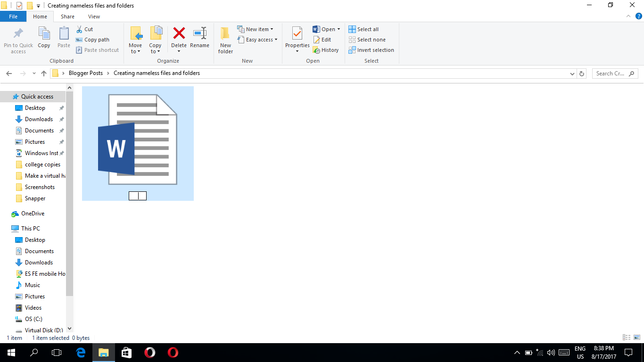
Task: Click Select none in the ribbon
Action: click(367, 40)
